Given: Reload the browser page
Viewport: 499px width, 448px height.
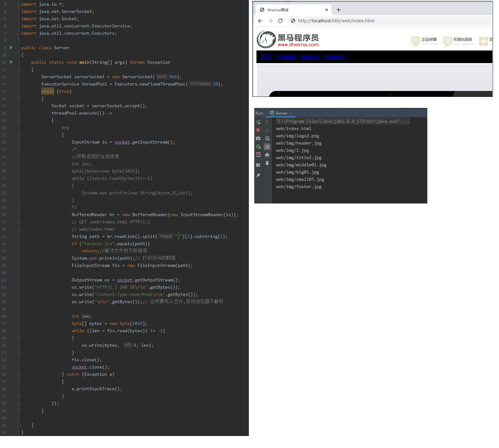Looking at the screenshot, I should pyautogui.click(x=280, y=21).
